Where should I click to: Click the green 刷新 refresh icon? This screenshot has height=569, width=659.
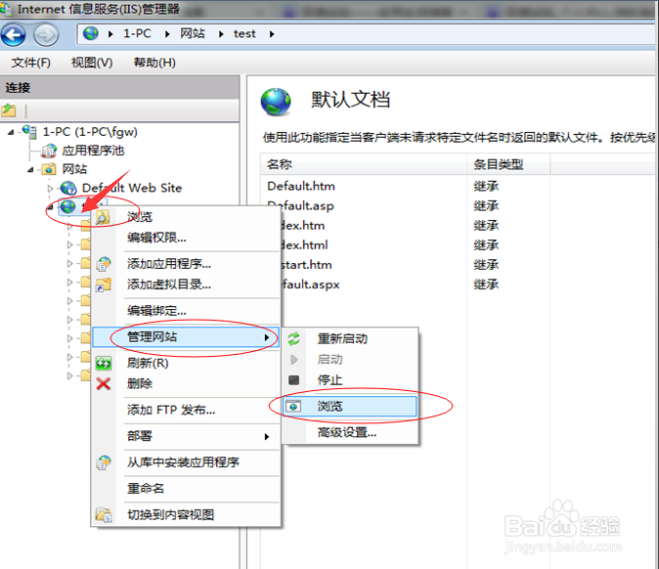point(103,363)
